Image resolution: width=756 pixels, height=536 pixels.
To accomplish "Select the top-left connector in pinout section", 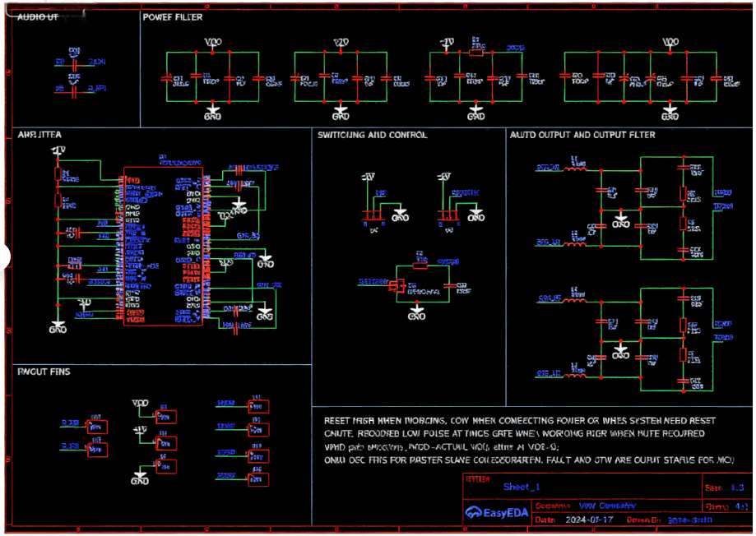I will pyautogui.click(x=96, y=426).
